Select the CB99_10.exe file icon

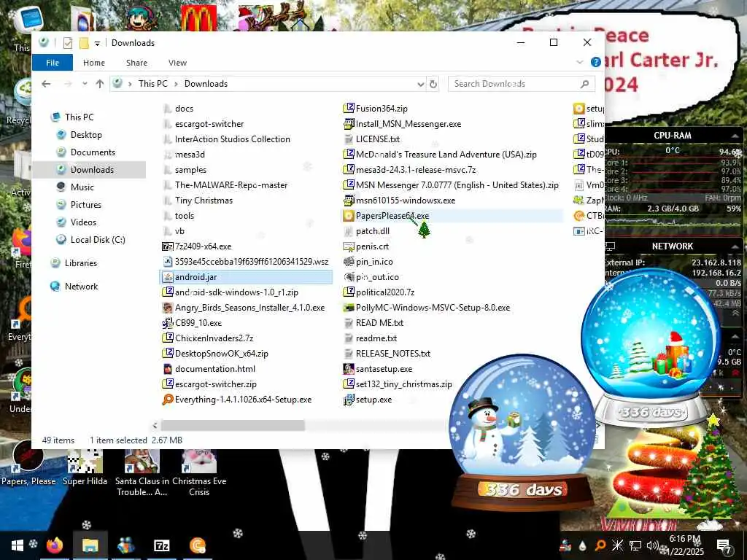point(168,323)
